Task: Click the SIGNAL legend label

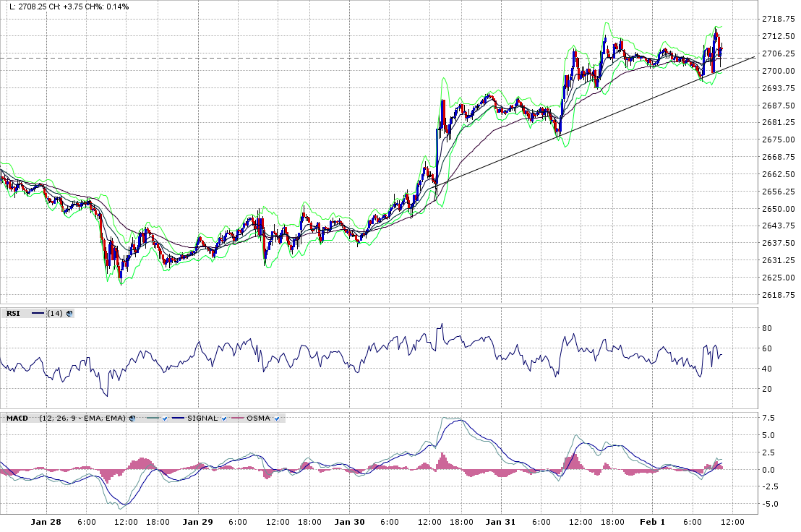Action: tap(202, 419)
